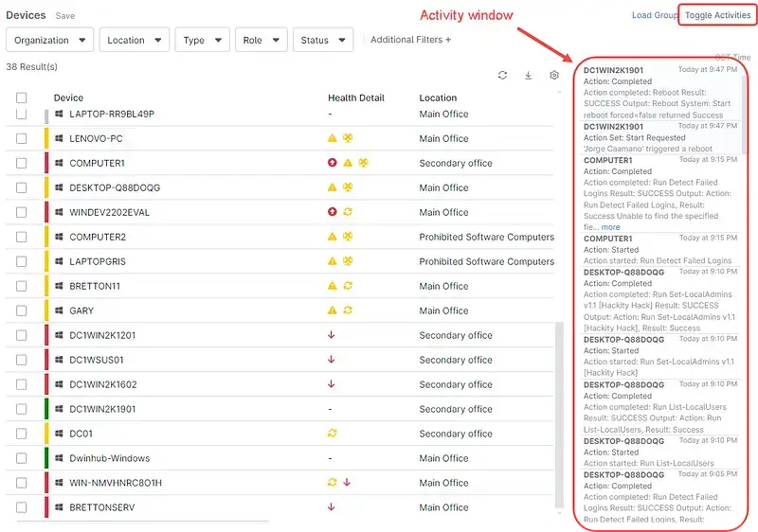Sort by the Health Detail column header
The image size is (758, 532).
356,98
